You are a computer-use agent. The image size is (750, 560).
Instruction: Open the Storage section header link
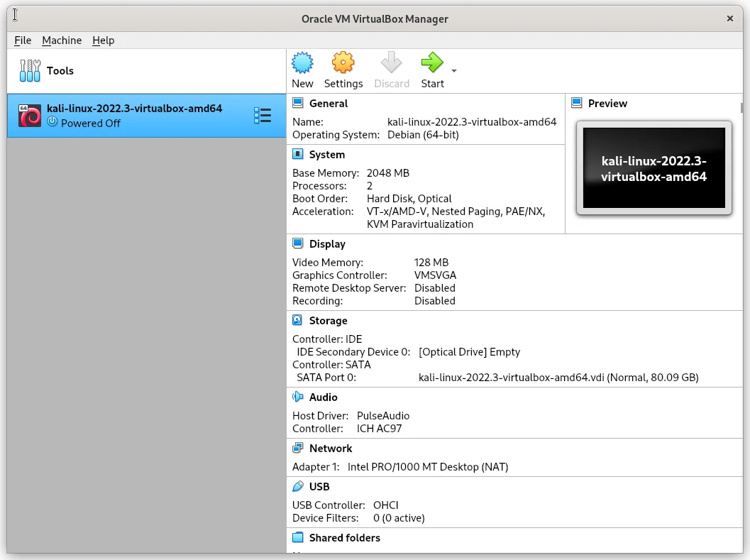click(328, 321)
